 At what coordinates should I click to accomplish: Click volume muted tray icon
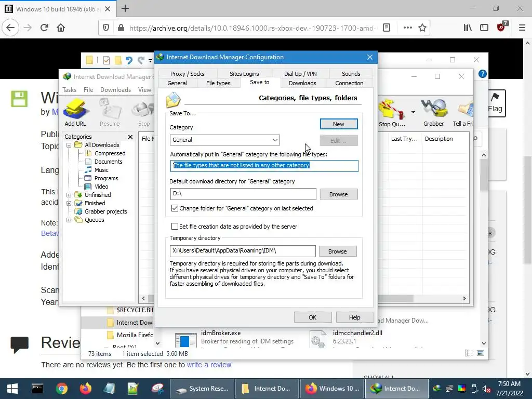click(x=486, y=389)
